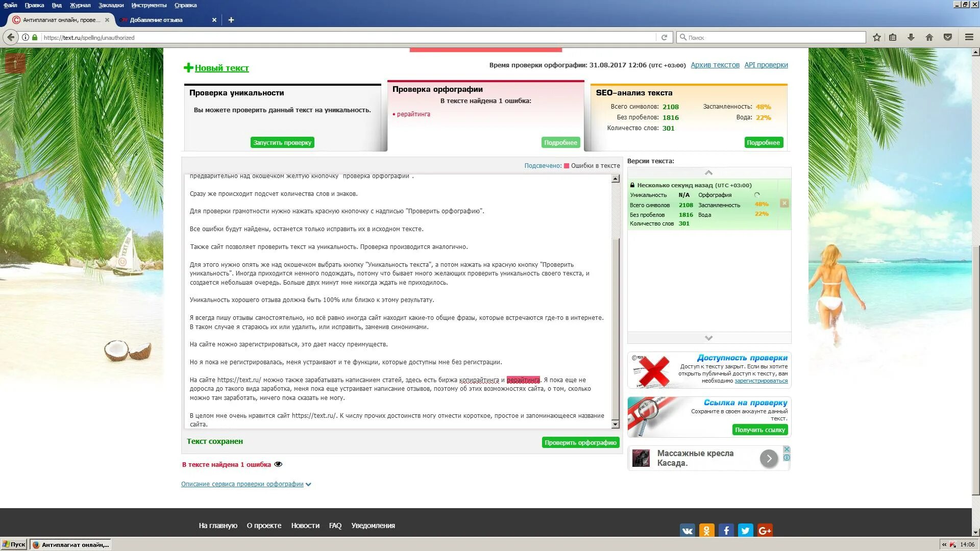Click Проверить орфографию button

coord(580,443)
